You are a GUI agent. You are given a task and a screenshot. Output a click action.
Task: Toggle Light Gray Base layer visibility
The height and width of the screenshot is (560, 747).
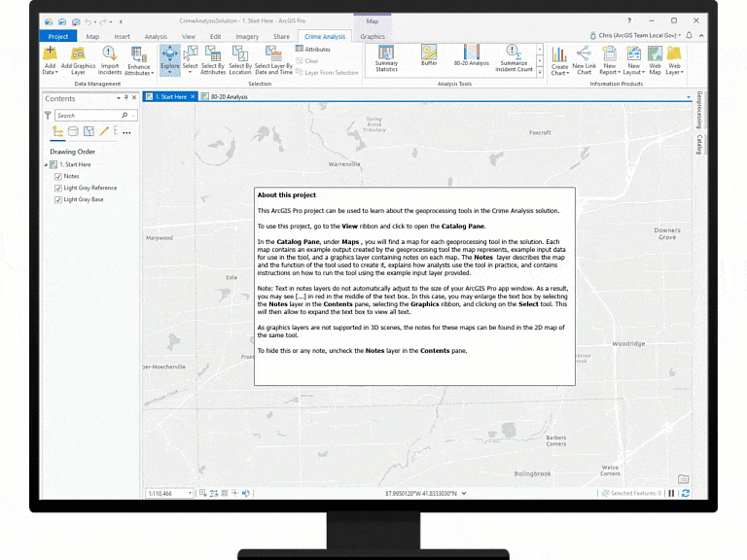point(58,199)
